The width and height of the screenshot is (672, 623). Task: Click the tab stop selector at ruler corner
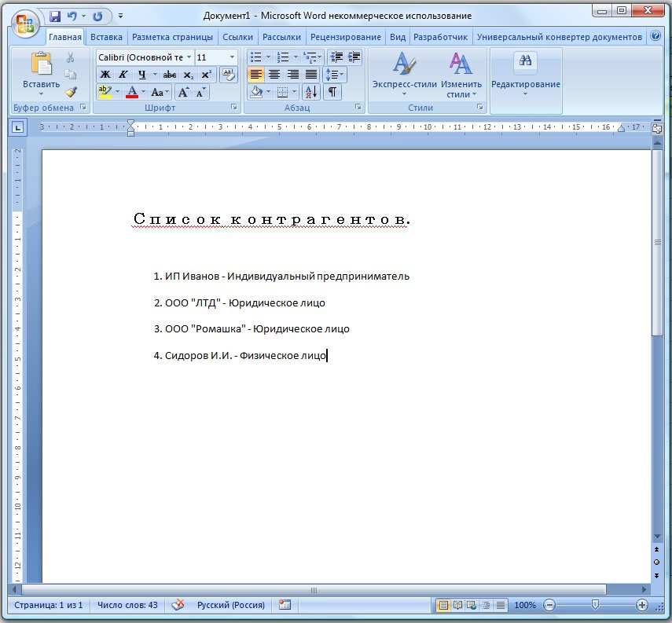[17, 127]
